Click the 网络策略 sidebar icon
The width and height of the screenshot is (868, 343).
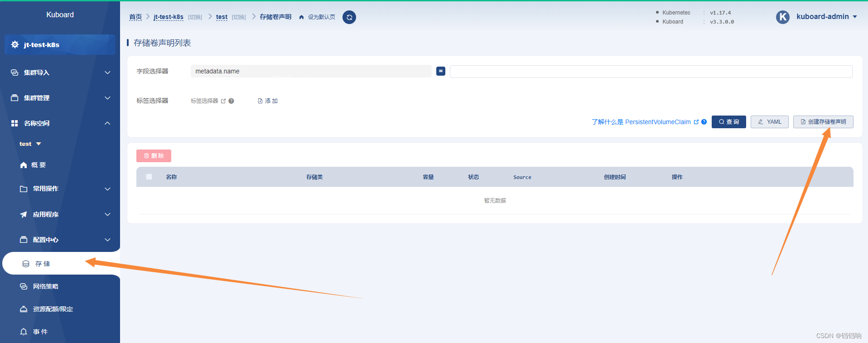[24, 286]
